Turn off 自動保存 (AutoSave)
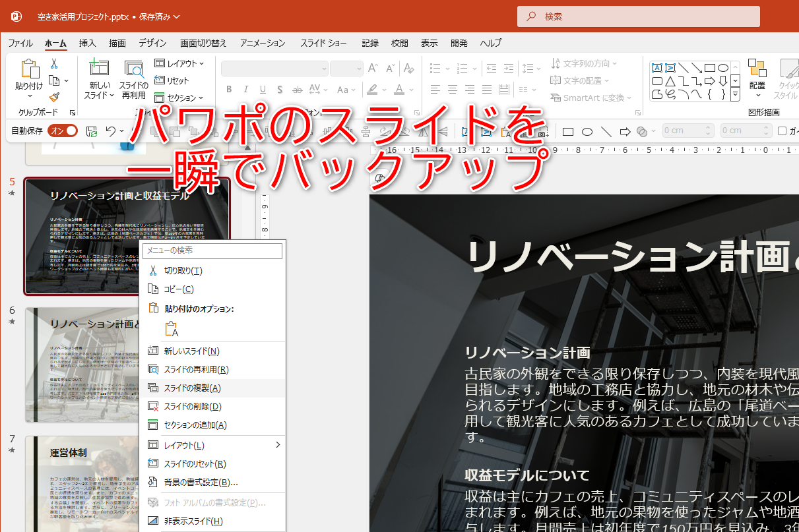Image resolution: width=799 pixels, height=532 pixels. click(x=62, y=131)
